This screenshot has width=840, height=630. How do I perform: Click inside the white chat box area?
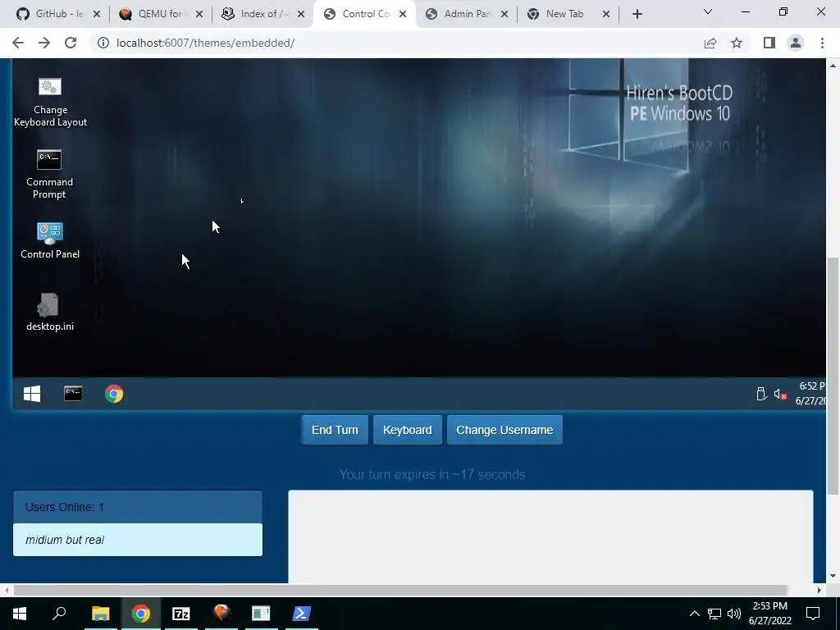(550, 536)
